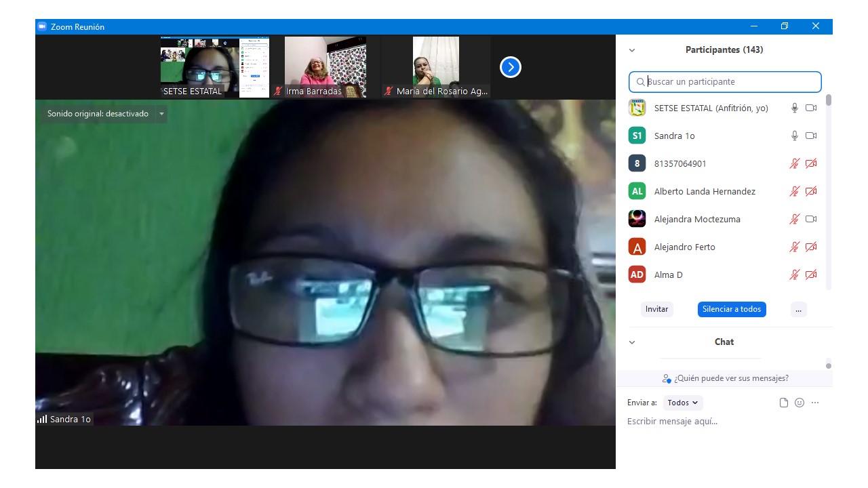Click SETSE ESTATAL host avatar icon
This screenshot has height=488, width=868.
pos(637,108)
